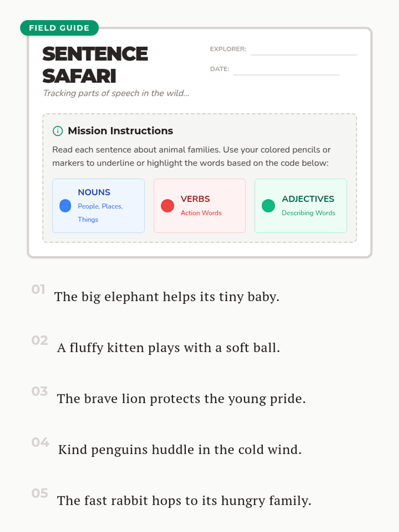Click the red Verbs color dot
The image size is (399, 532).
(x=167, y=206)
